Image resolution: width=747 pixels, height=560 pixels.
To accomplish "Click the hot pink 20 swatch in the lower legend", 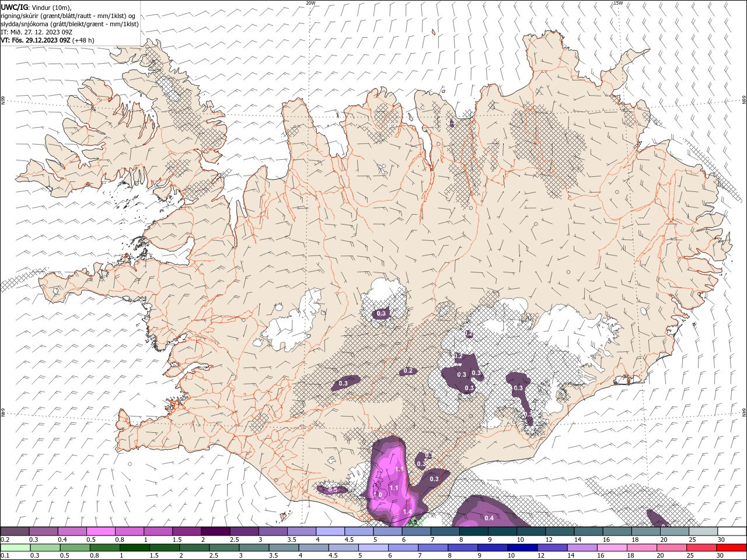I will pyautogui.click(x=672, y=548).
